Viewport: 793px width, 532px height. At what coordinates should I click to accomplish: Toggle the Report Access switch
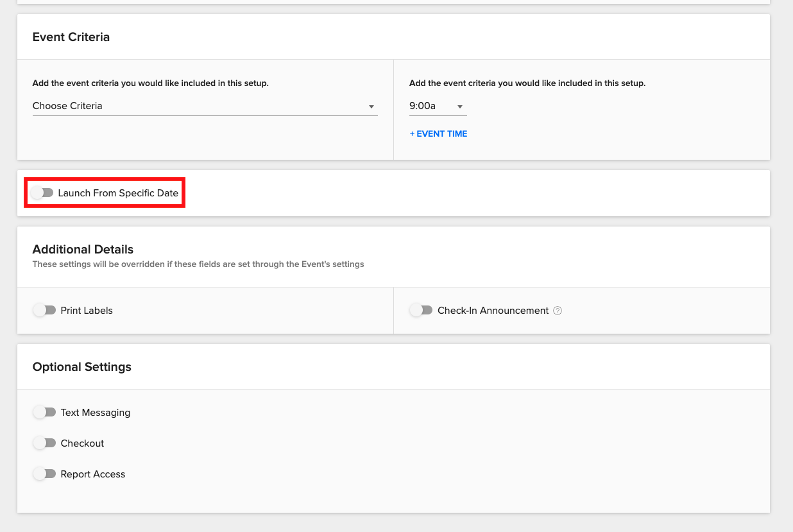coord(44,474)
